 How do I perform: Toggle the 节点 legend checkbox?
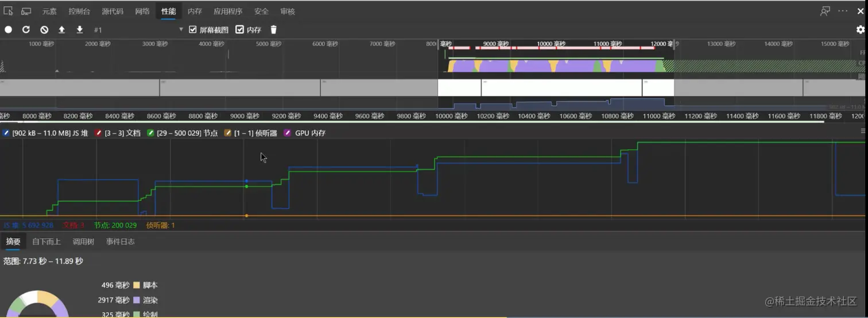[x=151, y=133]
